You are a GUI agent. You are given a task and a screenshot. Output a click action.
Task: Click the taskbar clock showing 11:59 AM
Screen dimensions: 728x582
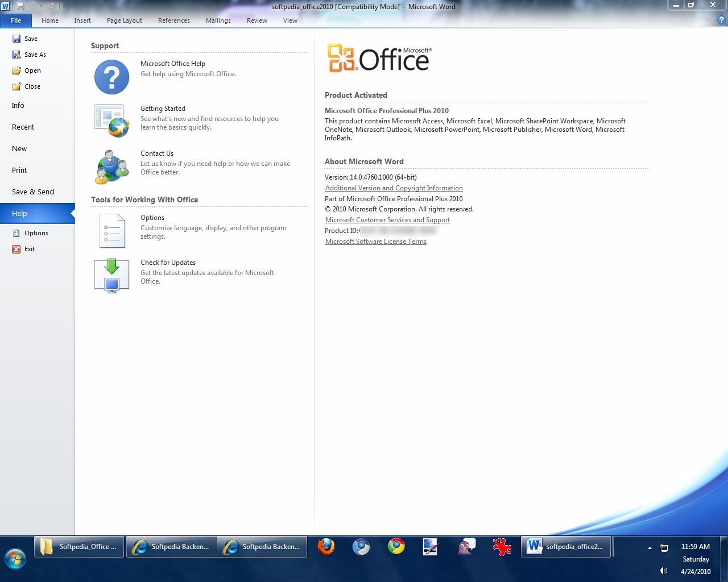(x=696, y=547)
